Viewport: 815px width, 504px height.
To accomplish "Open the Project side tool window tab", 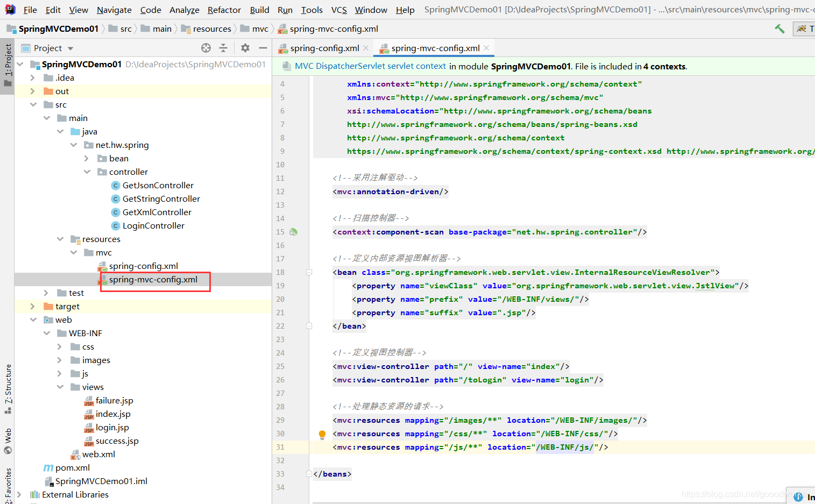I will 8,66.
